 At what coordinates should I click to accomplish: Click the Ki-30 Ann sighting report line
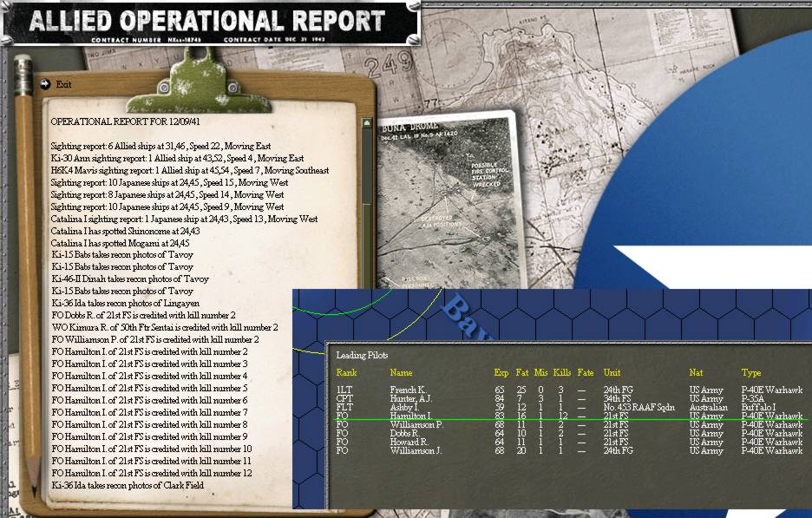pos(177,158)
